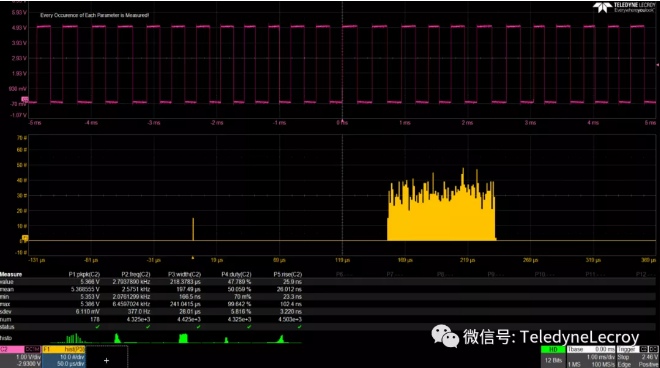
Task: Open the P3 width(C2) column header
Action: [x=184, y=275]
